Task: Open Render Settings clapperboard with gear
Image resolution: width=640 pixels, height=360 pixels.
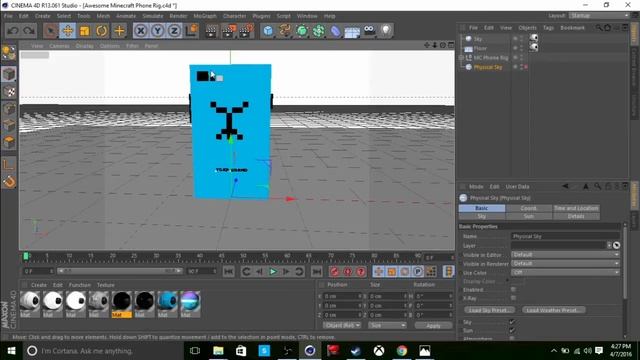Action: pyautogui.click(x=246, y=31)
